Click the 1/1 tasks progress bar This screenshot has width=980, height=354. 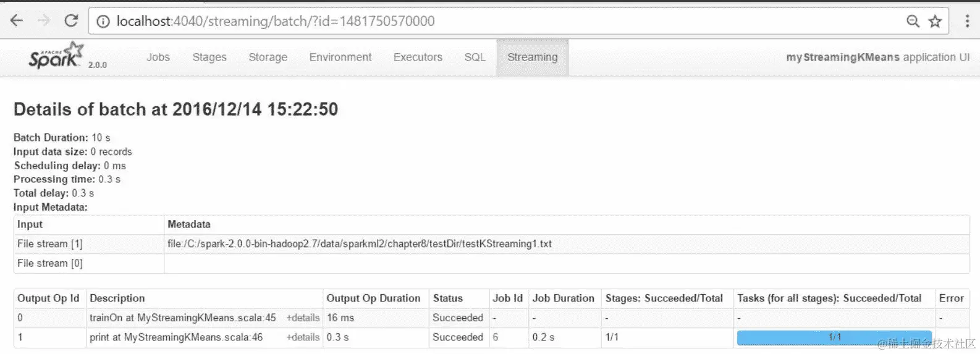tap(834, 337)
